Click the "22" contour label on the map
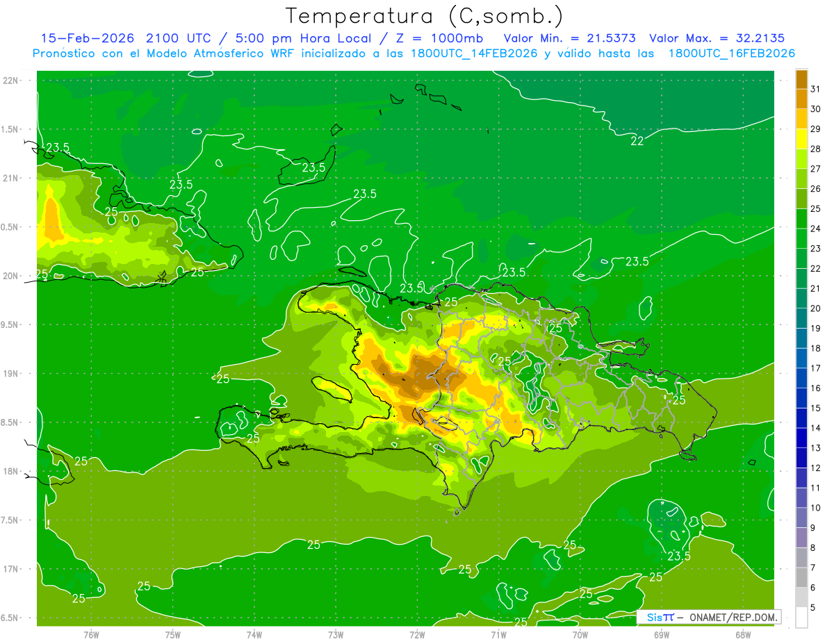The width and height of the screenshot is (834, 644). click(637, 141)
